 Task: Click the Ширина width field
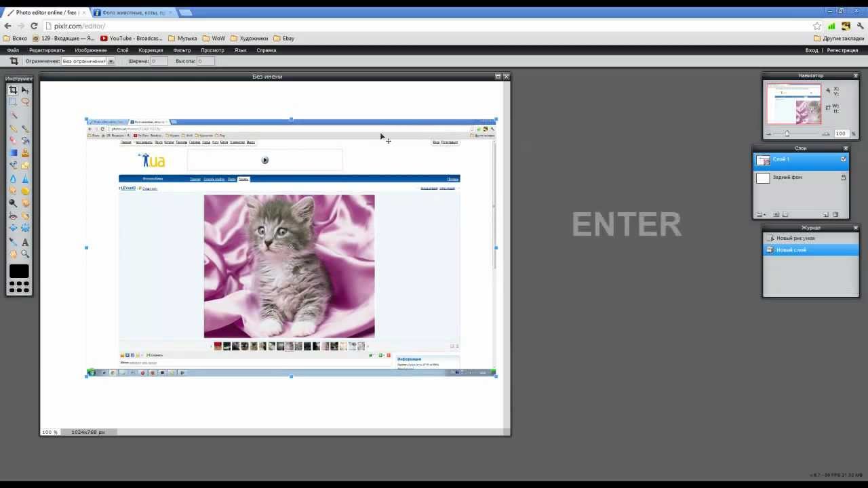[160, 61]
